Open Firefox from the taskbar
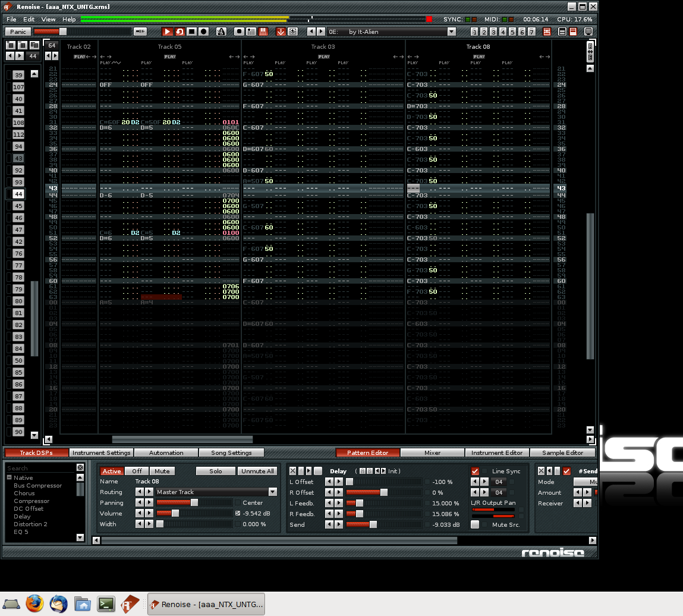This screenshot has width=683, height=616. [34, 604]
